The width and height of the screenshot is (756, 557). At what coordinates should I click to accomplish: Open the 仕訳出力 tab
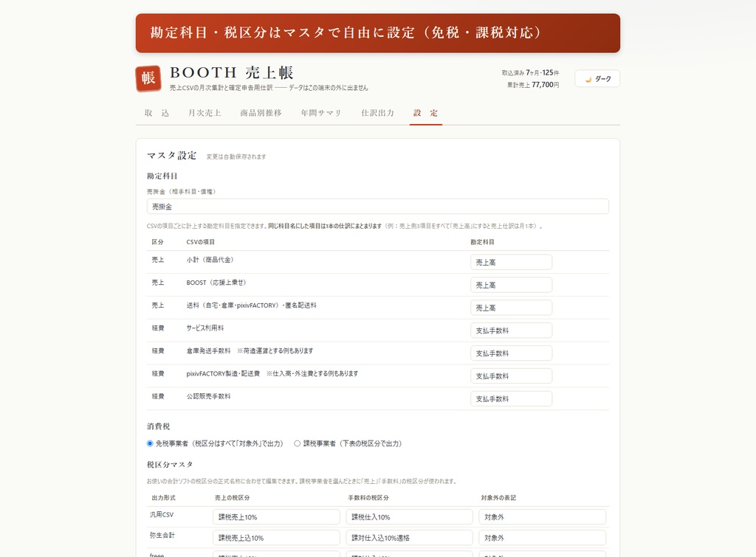tap(377, 113)
